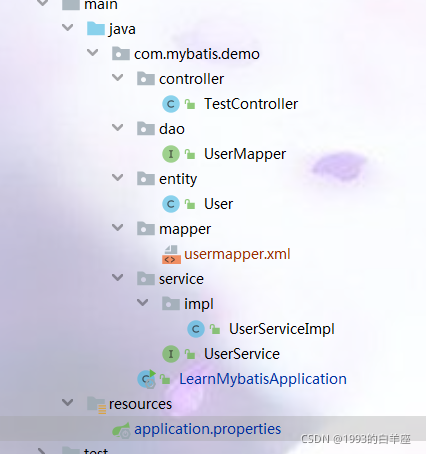
Task: Collapse the entity package node
Action: click(x=117, y=178)
